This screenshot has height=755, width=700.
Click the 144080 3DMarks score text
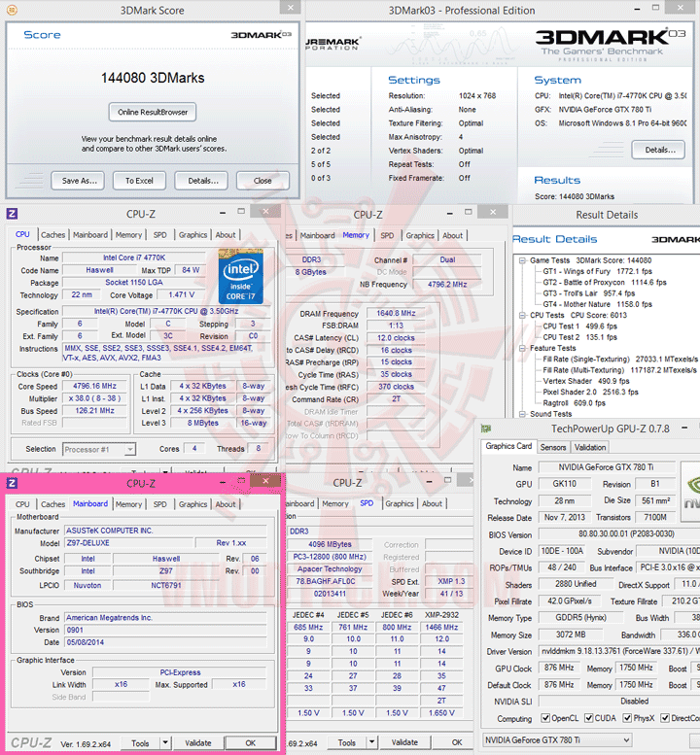tap(153, 78)
